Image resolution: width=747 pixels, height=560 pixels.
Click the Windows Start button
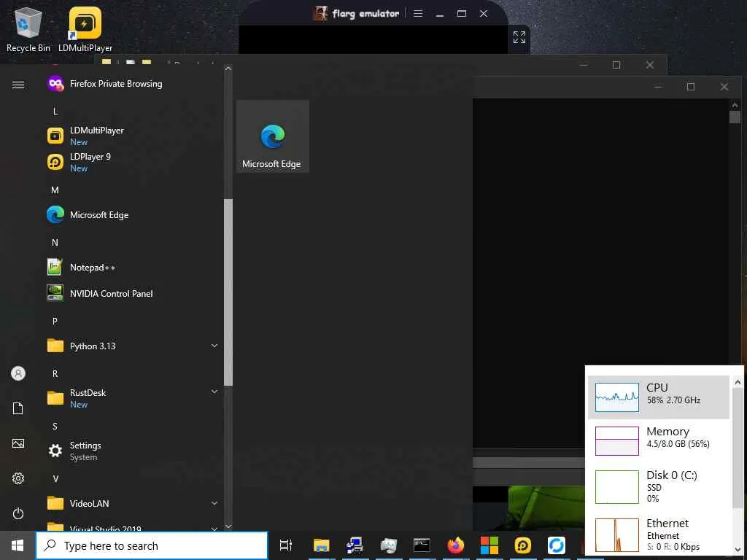(x=18, y=545)
